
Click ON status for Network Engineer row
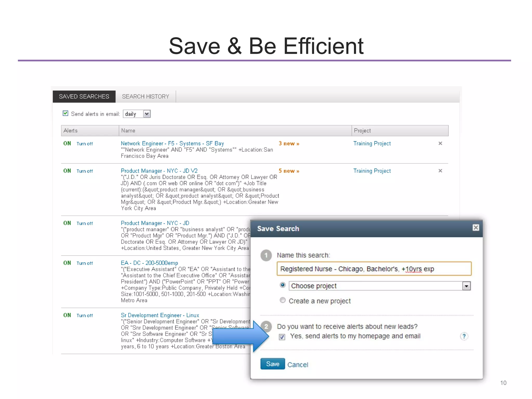[x=67, y=143]
